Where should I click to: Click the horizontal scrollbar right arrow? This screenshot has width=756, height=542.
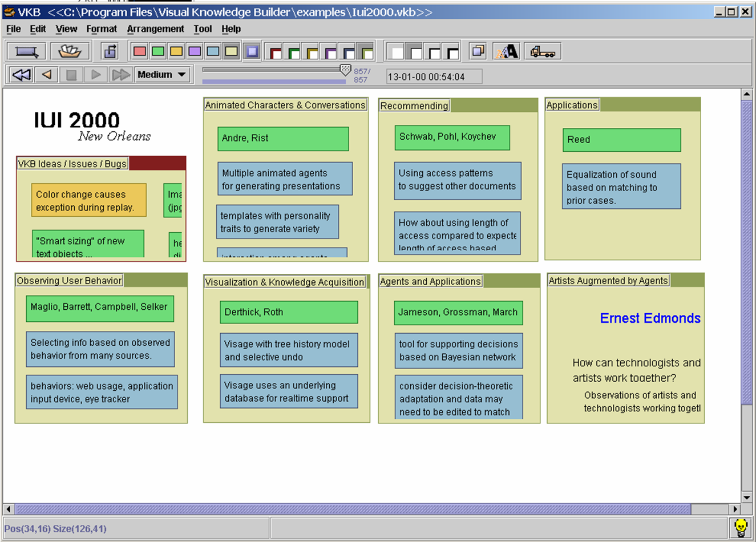coord(735,508)
